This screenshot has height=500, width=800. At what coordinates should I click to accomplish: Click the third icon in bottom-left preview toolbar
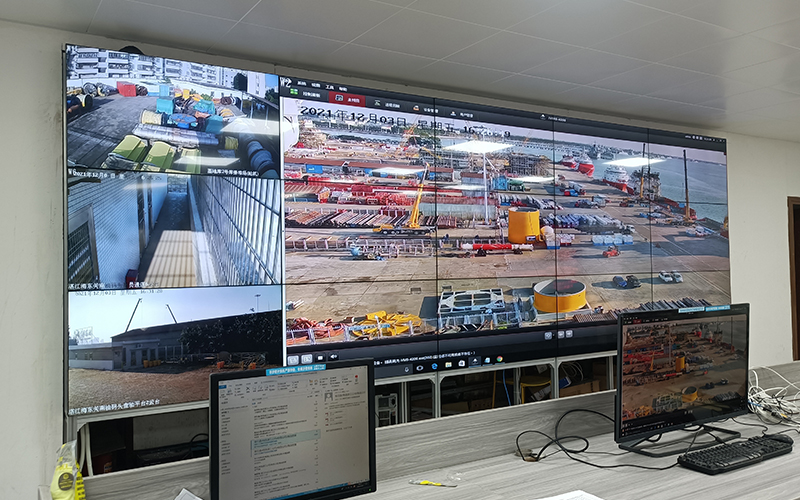(x=319, y=356)
